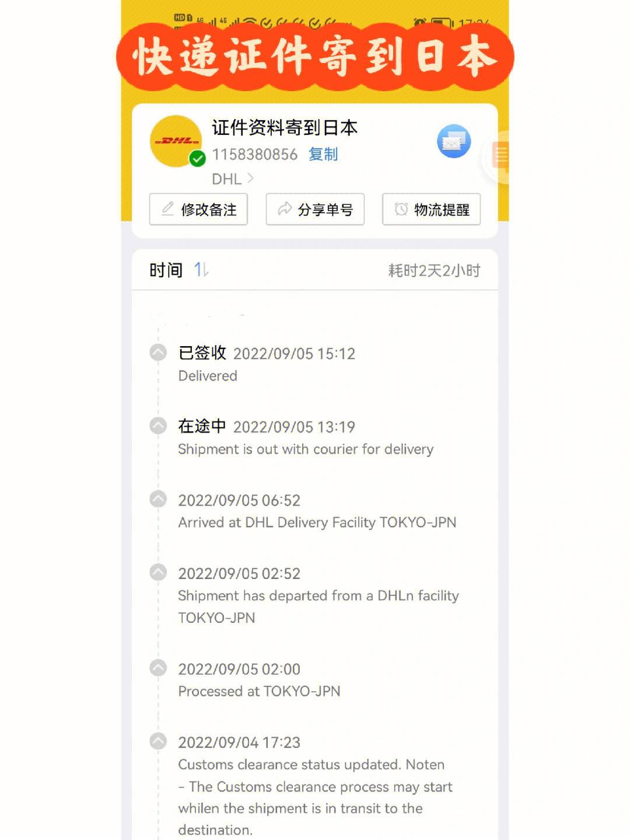Collapse the 在途中 out-for-delivery entry
This screenshot has height=840, width=630.
pyautogui.click(x=158, y=426)
